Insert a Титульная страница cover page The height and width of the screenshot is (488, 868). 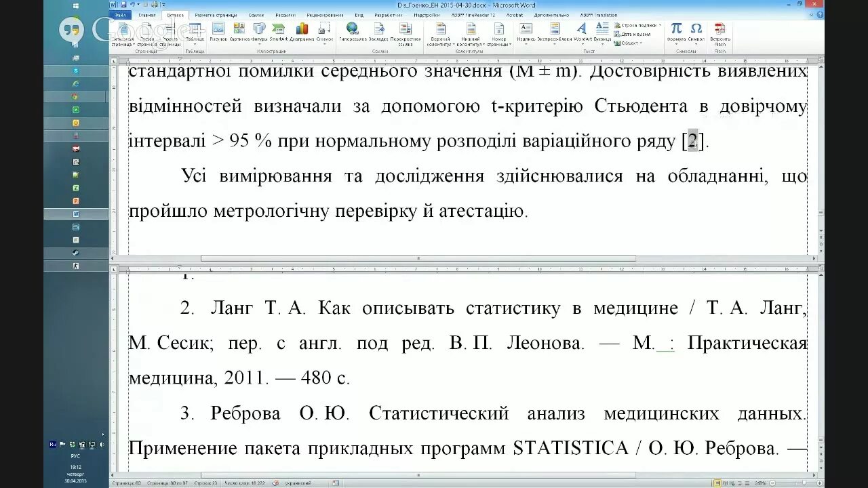tap(123, 34)
